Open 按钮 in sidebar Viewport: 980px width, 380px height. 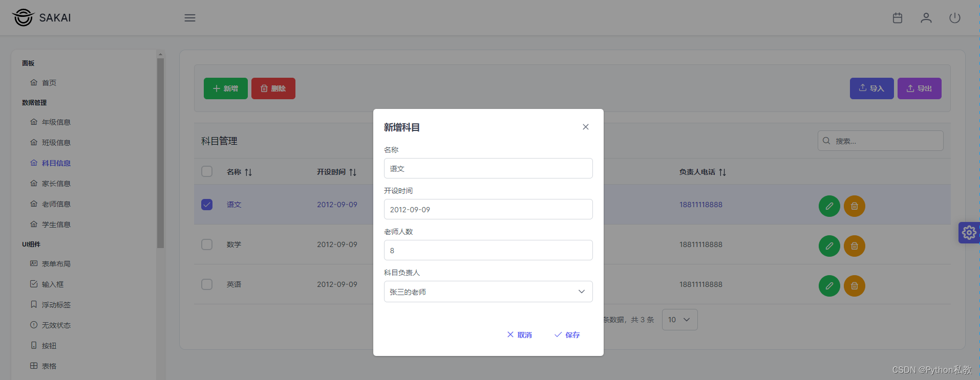[49, 346]
